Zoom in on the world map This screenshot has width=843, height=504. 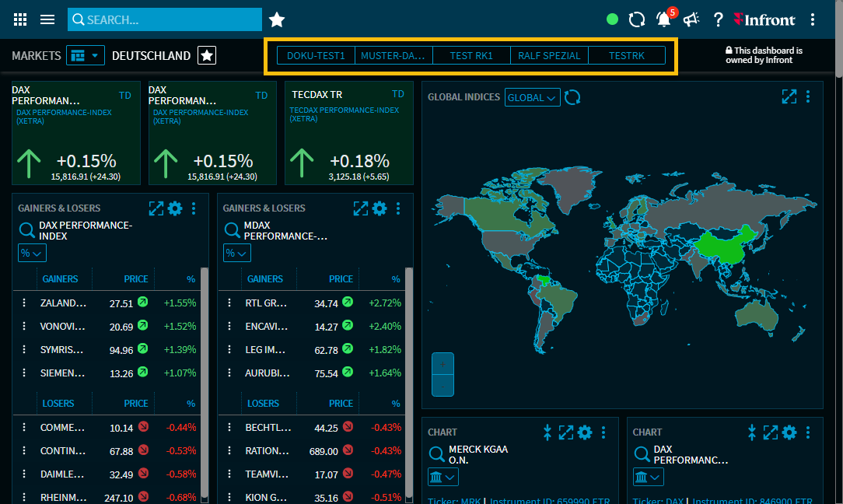[442, 364]
